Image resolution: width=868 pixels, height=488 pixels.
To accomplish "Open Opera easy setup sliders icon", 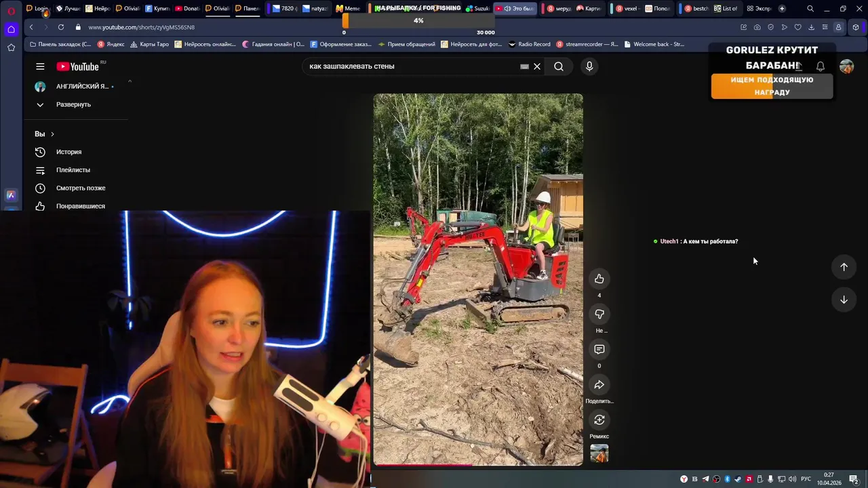I will click(825, 27).
